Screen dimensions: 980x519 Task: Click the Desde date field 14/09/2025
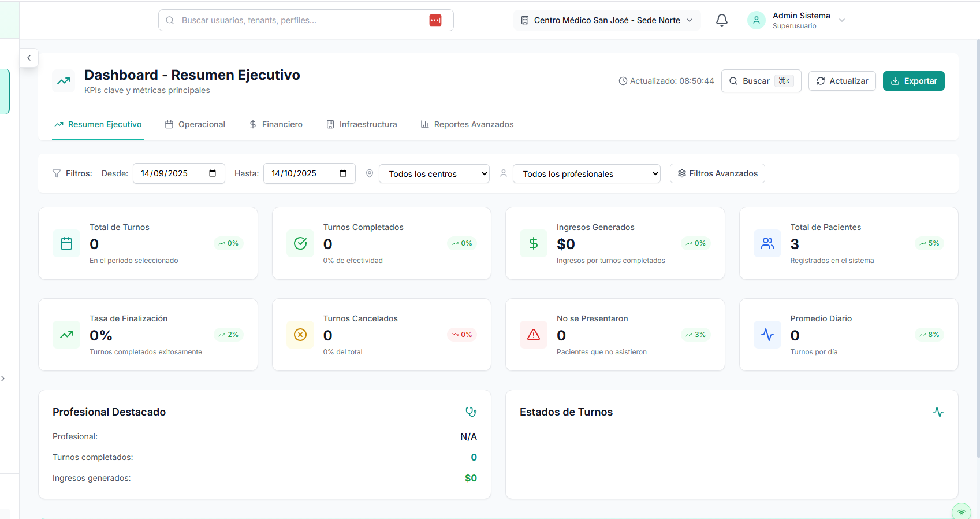[179, 173]
